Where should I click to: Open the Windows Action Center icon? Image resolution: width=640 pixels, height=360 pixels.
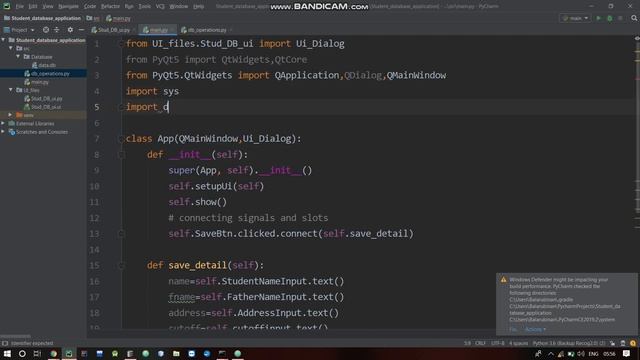[626, 353]
